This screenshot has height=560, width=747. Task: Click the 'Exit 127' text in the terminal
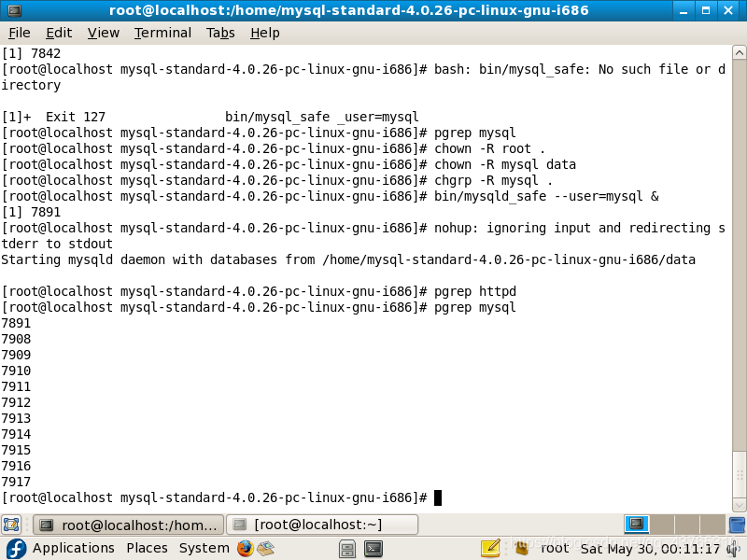[x=76, y=117]
